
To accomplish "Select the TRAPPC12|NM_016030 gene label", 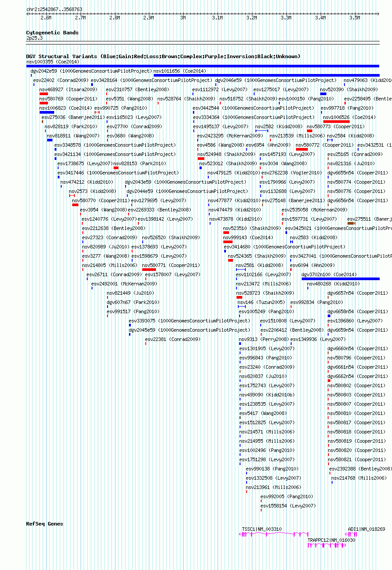I will coord(332,540).
